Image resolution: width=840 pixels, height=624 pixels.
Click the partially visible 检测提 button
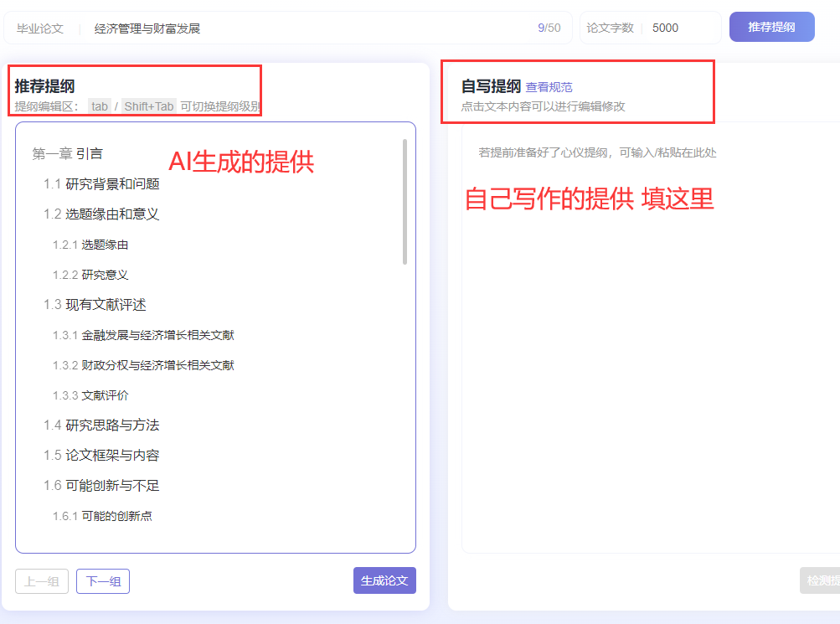(820, 580)
